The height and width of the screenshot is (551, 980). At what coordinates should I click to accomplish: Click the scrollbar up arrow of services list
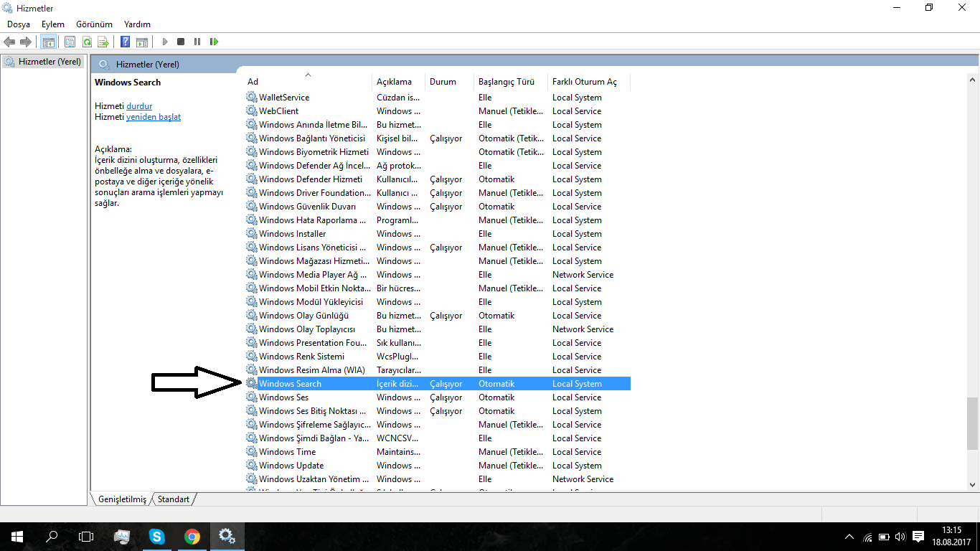pos(972,81)
